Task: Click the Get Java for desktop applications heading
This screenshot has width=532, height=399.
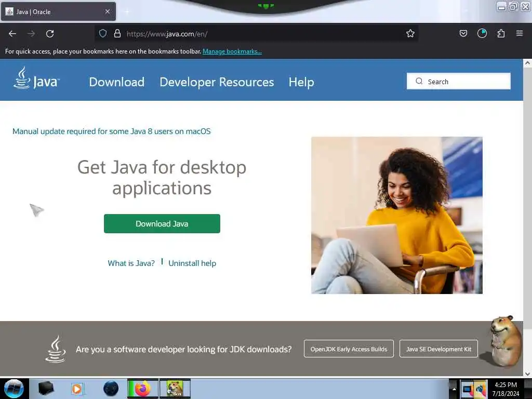Action: pyautogui.click(x=162, y=178)
